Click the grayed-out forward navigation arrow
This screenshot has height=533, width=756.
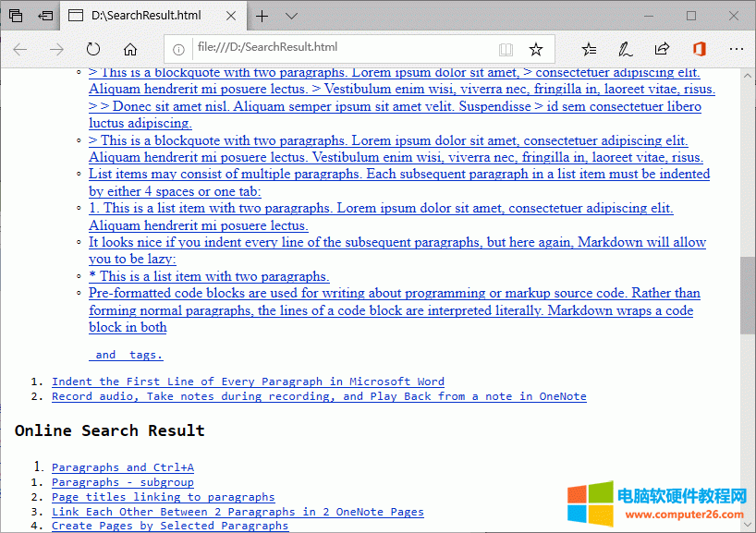pyautogui.click(x=57, y=49)
